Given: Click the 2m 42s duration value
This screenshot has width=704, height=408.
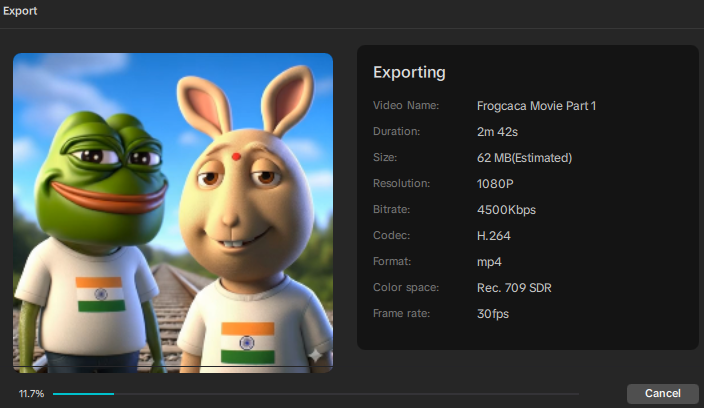Looking at the screenshot, I should pyautogui.click(x=498, y=131).
